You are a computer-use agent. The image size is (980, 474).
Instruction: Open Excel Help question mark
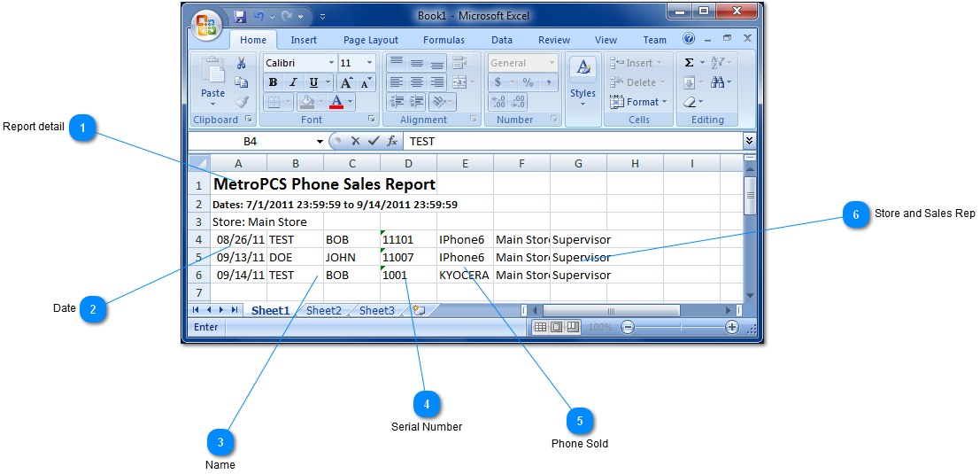coord(690,39)
